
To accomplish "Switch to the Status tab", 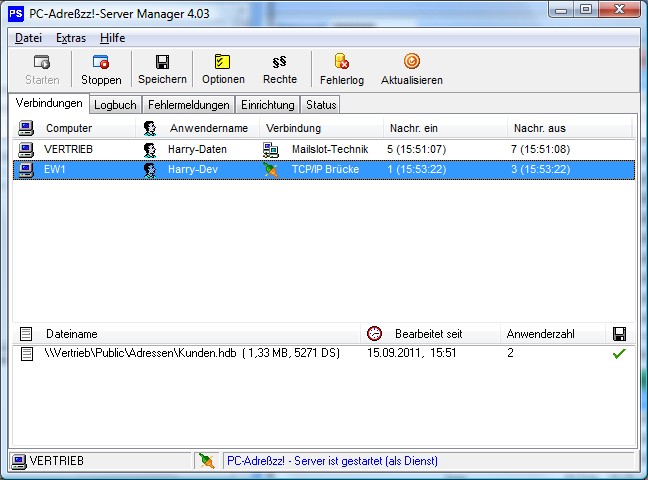I will [321, 105].
